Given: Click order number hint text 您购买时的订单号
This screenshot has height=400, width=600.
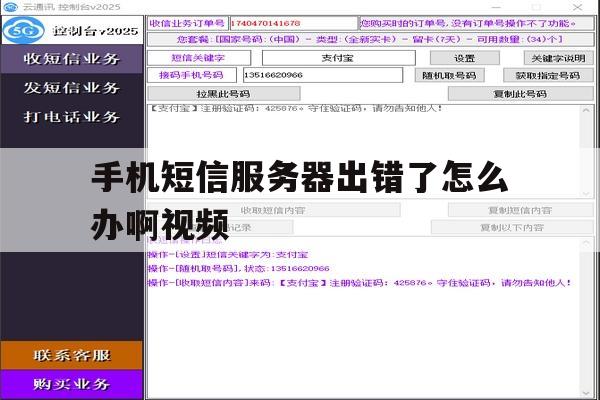Looking at the screenshot, I should coord(468,23).
